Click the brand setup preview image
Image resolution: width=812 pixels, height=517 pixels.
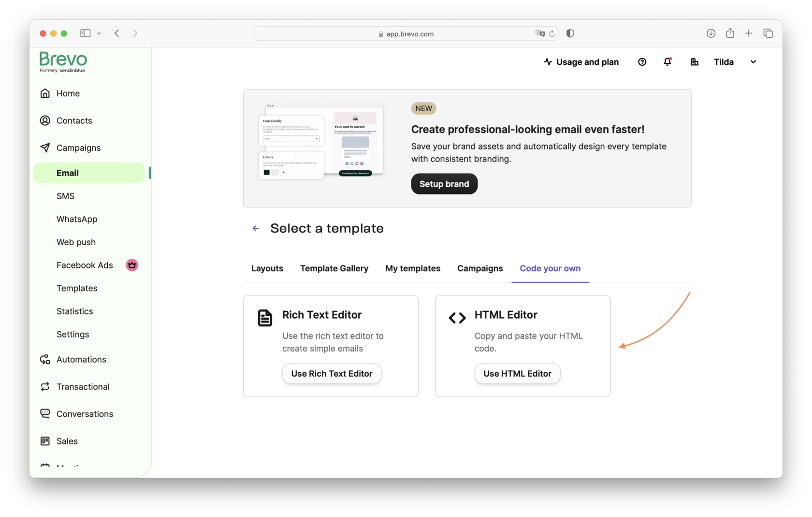[321, 140]
